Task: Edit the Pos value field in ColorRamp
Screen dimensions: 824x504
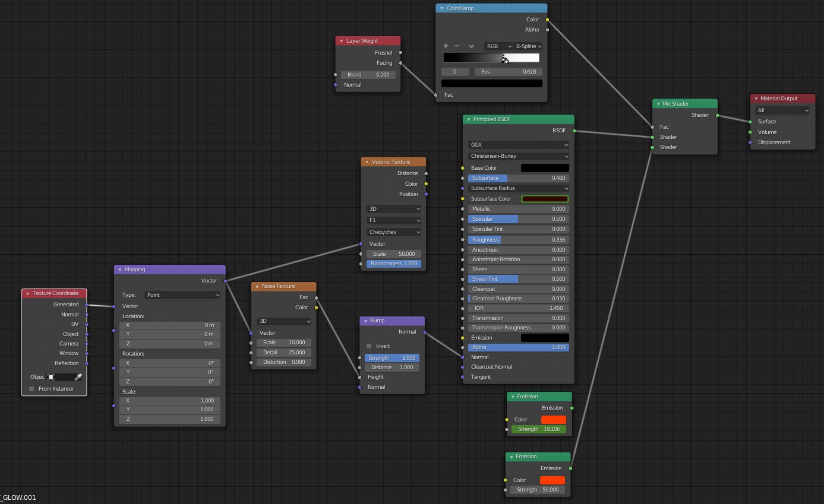Action: coord(510,71)
